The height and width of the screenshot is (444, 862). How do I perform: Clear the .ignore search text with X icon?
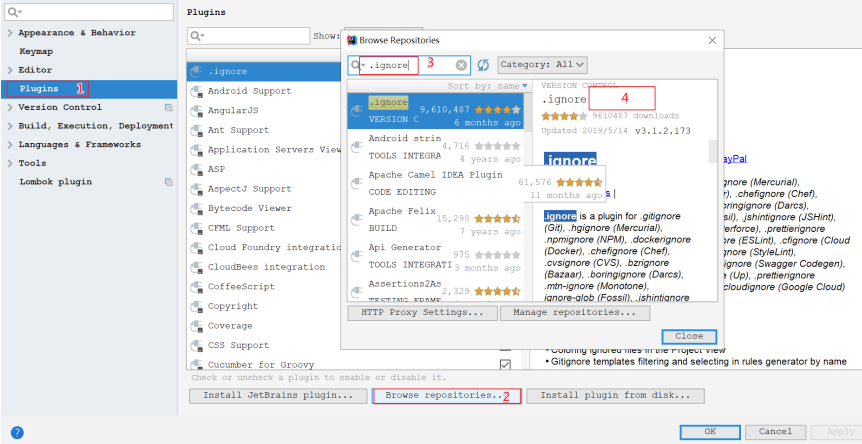pyautogui.click(x=461, y=65)
